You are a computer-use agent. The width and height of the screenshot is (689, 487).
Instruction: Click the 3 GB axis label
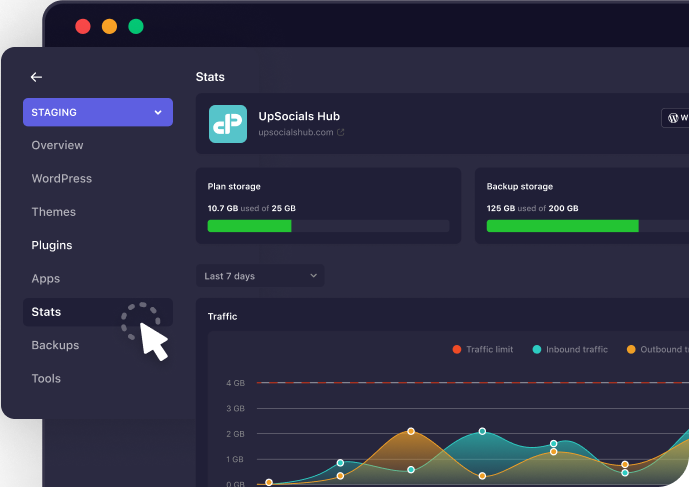236,408
